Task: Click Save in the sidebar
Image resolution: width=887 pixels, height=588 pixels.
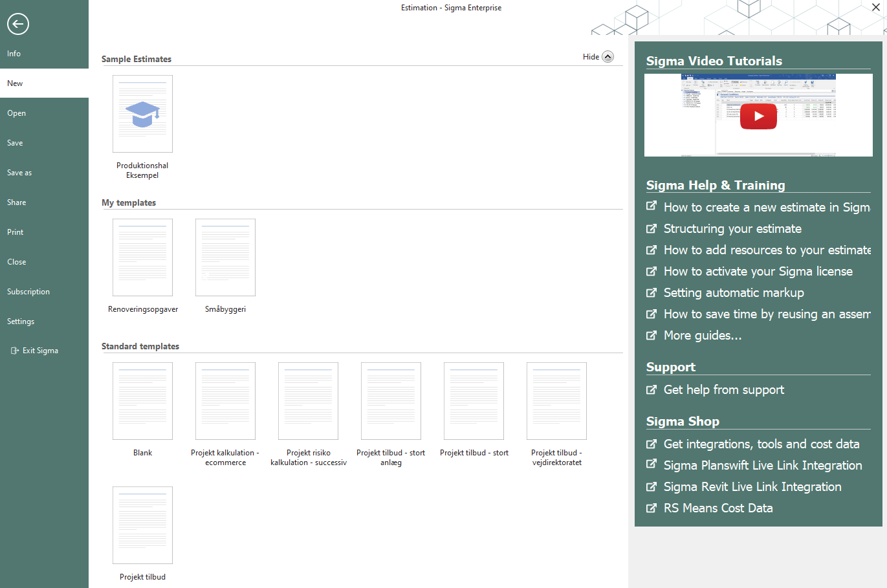Action: point(44,143)
